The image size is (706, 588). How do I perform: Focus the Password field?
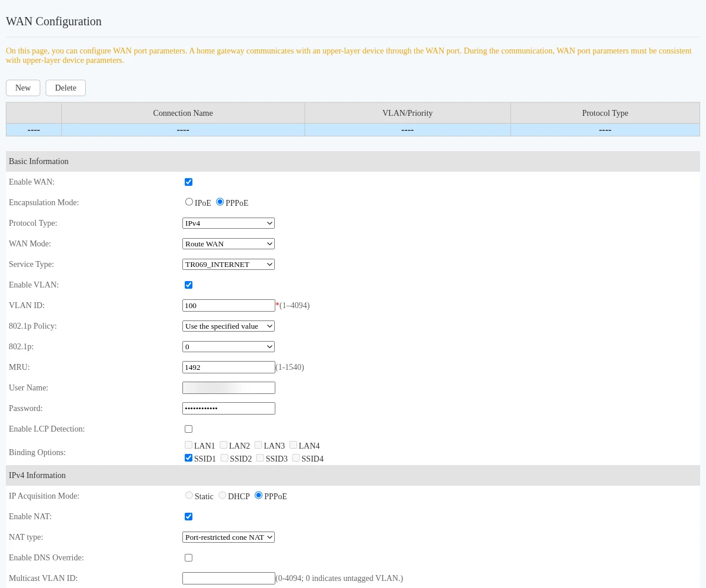(x=229, y=408)
